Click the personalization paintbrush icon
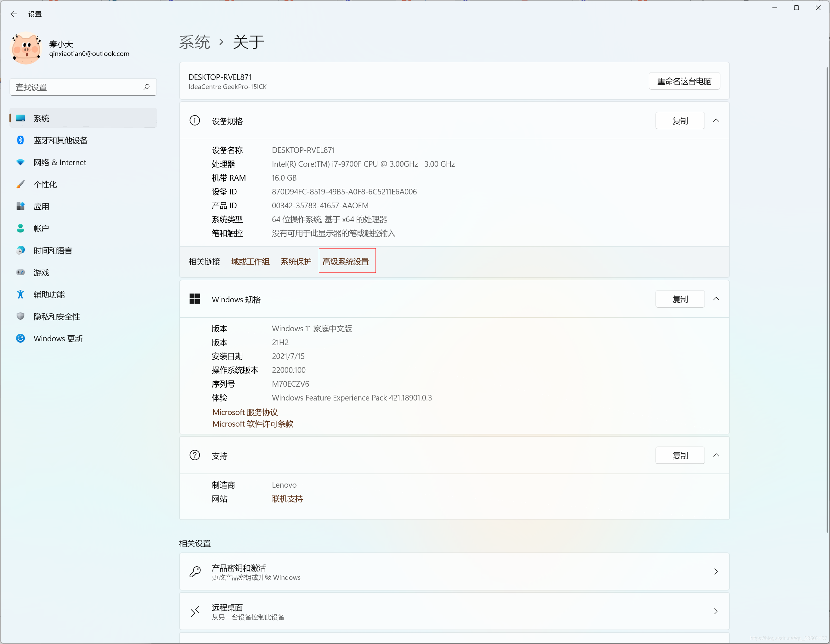Screen dimensions: 830x644 [x=20, y=184]
